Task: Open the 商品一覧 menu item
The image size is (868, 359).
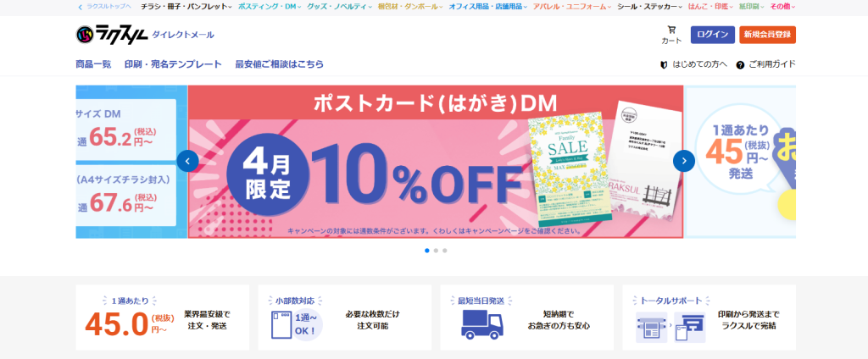Action: point(93,64)
